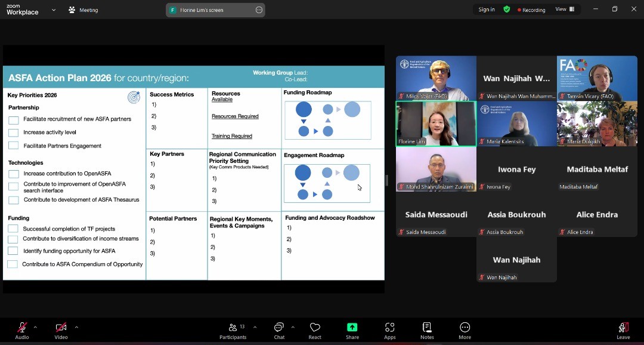This screenshot has height=345, width=644.
Task: Tick the 'Increase contribution to OpenASFA' checkbox
Action: coord(14,174)
